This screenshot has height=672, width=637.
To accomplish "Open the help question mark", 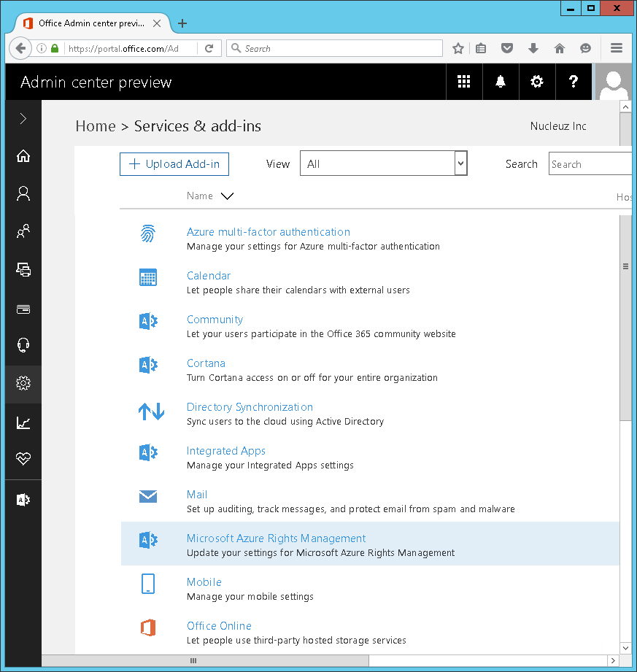I will [x=573, y=82].
